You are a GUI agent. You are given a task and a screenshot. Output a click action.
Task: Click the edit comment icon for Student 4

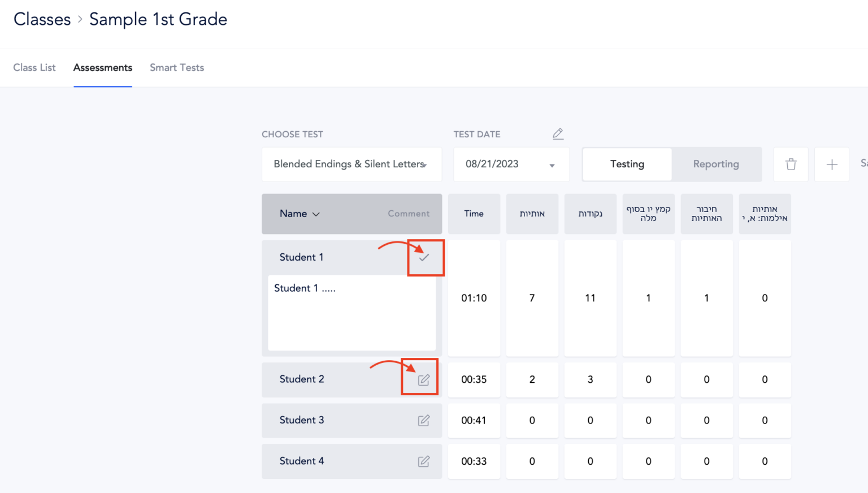point(424,461)
